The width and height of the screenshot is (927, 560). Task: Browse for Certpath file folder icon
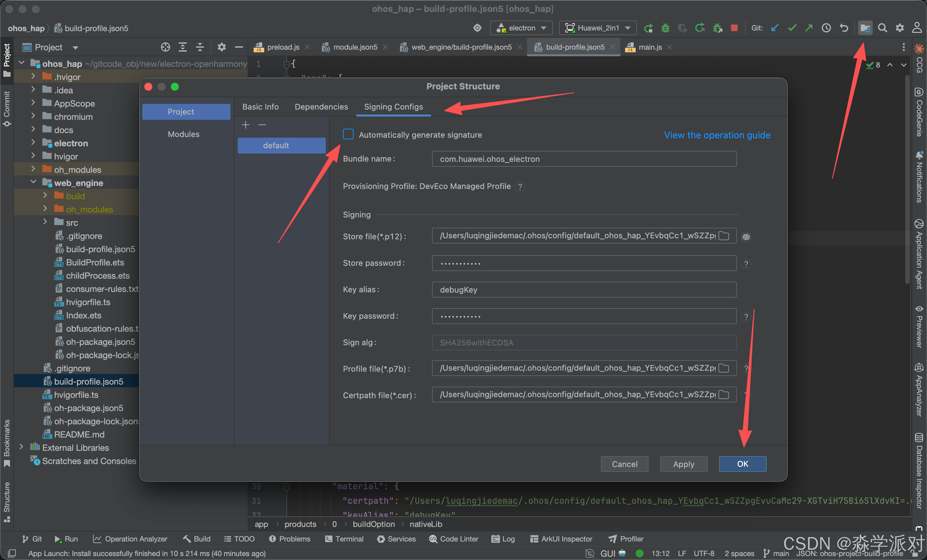[724, 395]
